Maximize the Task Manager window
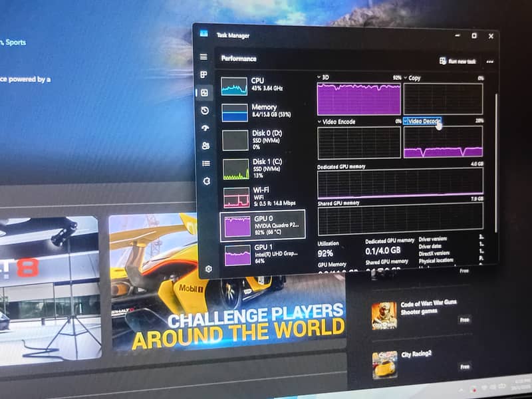 [x=474, y=36]
